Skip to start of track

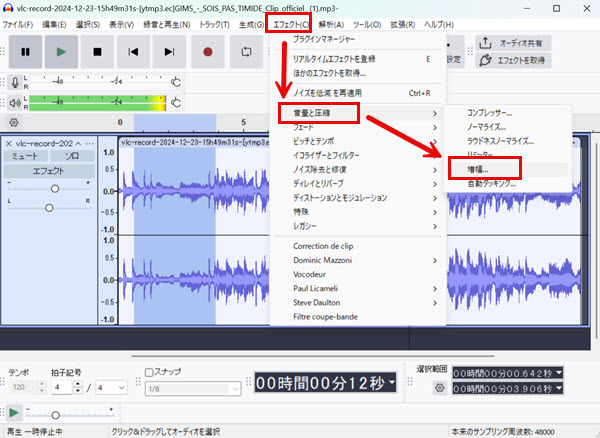(133, 52)
